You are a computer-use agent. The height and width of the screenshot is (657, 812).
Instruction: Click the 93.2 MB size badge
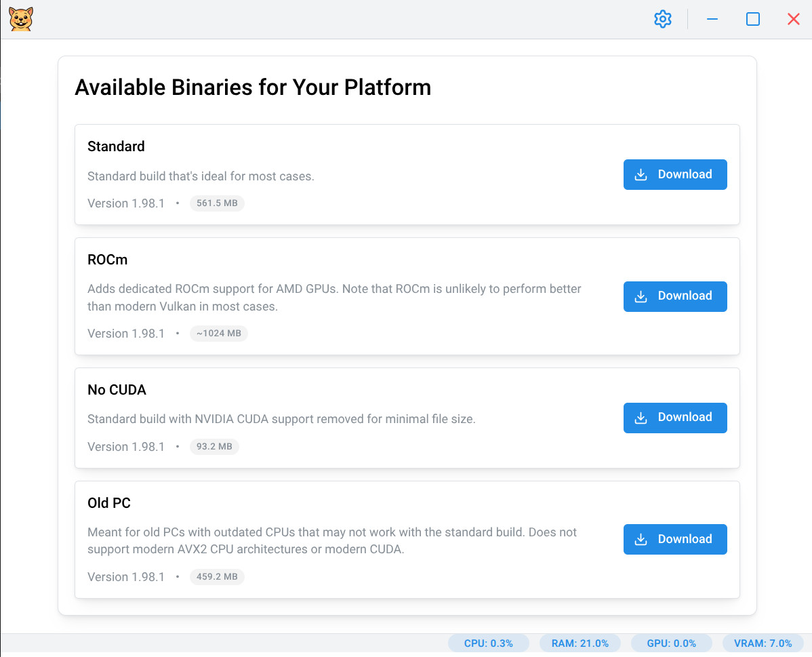pos(214,447)
